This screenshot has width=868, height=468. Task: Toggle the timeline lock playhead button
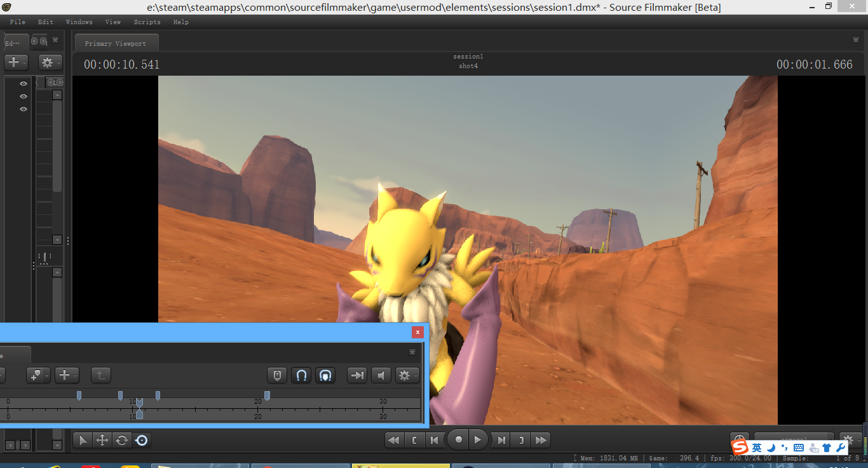(277, 375)
